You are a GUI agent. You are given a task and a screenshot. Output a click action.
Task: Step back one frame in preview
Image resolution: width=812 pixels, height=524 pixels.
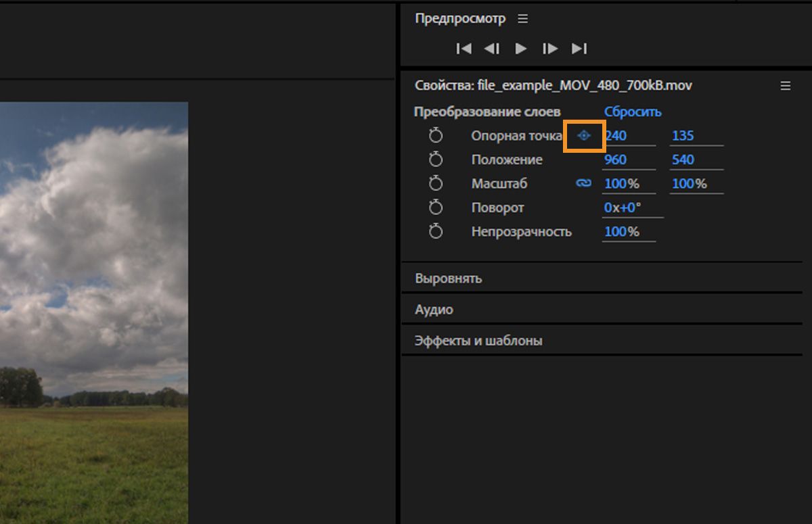[492, 49]
